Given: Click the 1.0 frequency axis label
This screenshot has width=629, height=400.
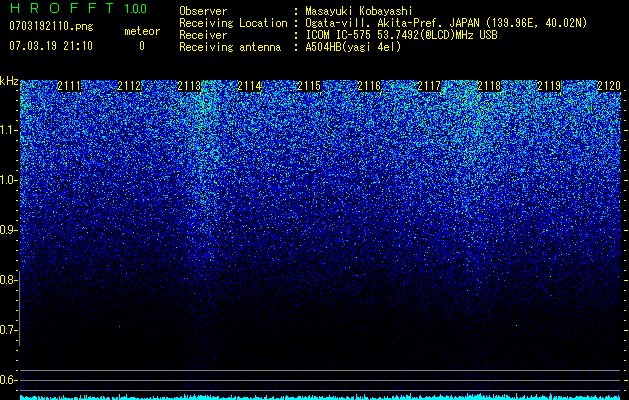Looking at the screenshot, I should (x=8, y=180).
